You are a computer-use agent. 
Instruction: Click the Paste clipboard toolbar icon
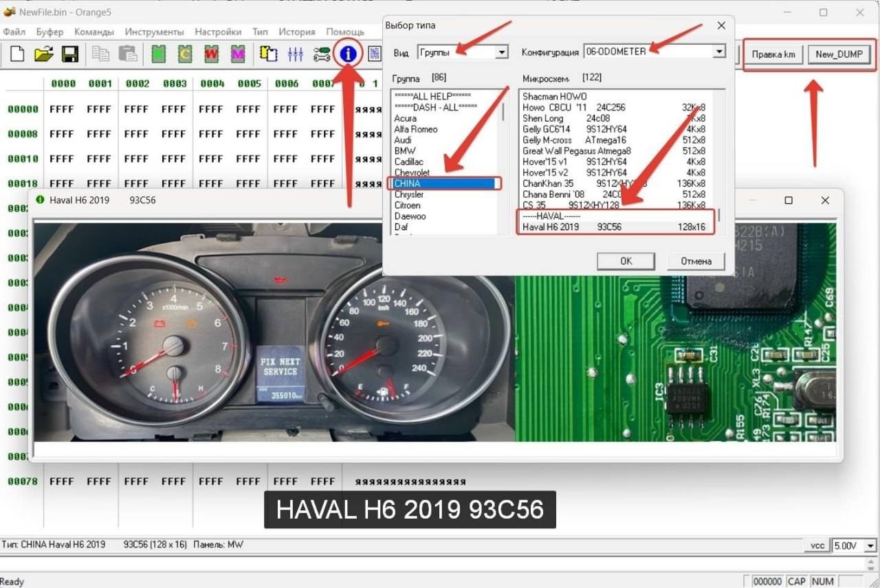127,54
